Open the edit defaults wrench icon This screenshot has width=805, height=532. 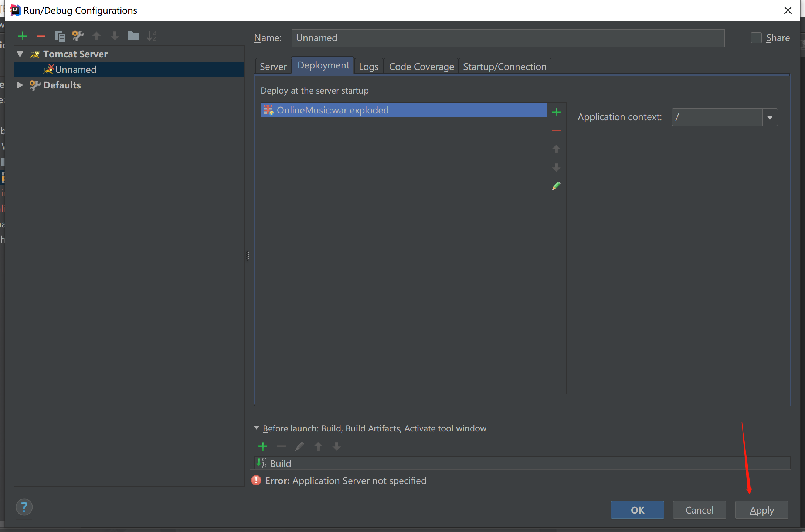78,36
